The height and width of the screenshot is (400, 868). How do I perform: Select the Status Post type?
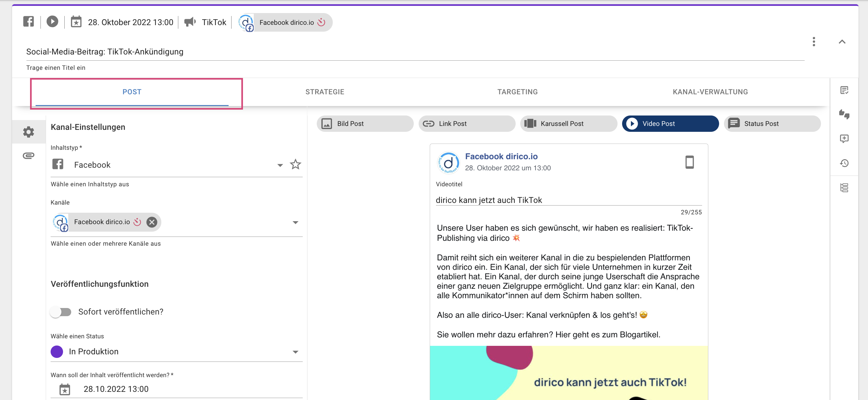point(772,124)
